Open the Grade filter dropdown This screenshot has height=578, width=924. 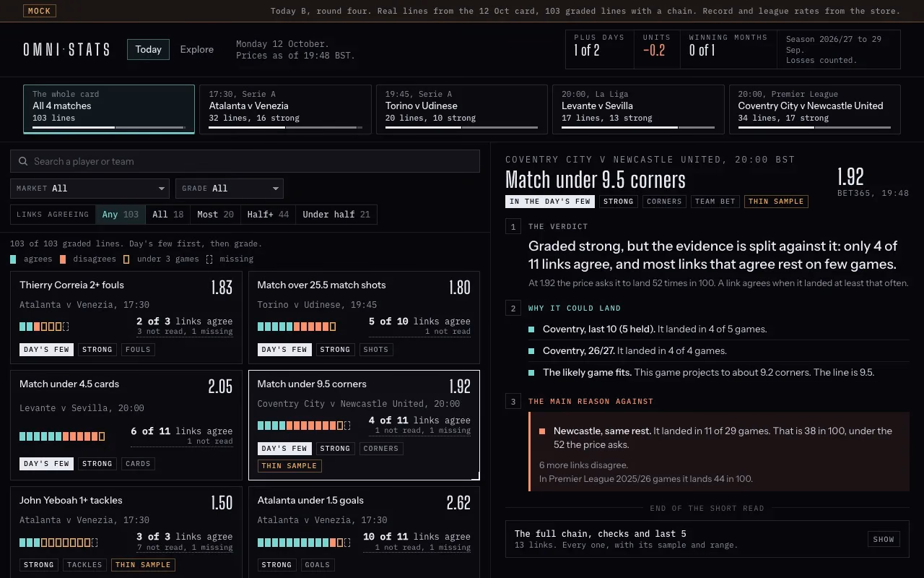(230, 189)
